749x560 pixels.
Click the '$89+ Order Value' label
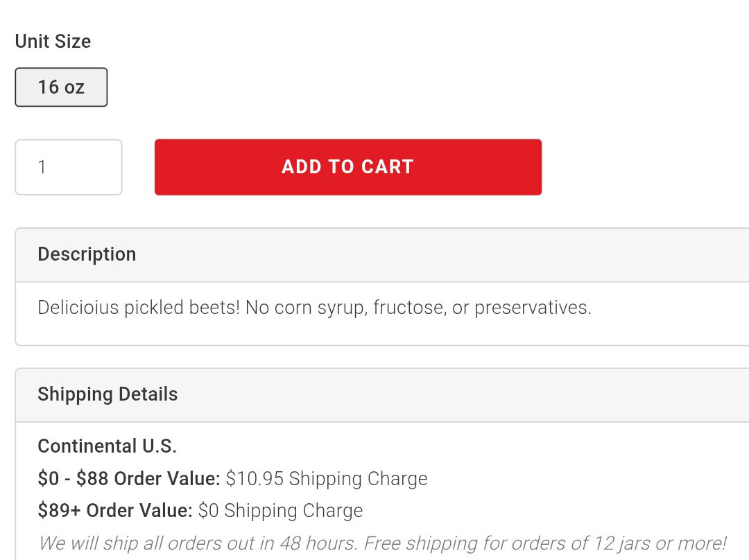click(115, 511)
